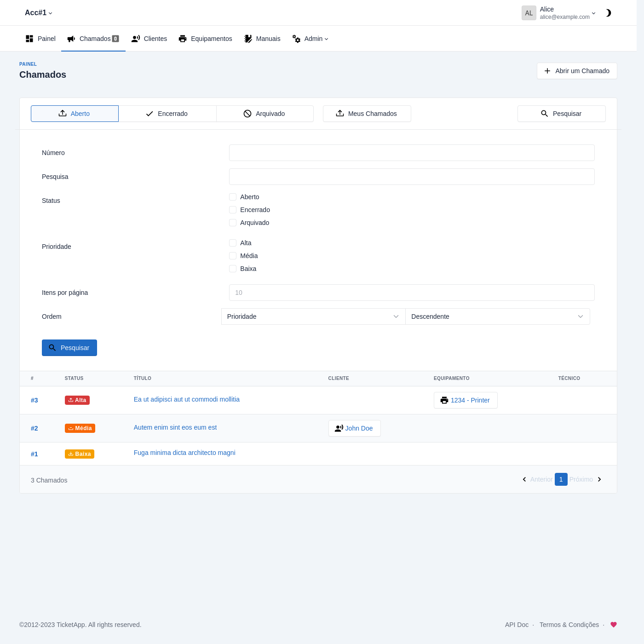Click the printer icon in 1234 - Printer

(x=444, y=400)
